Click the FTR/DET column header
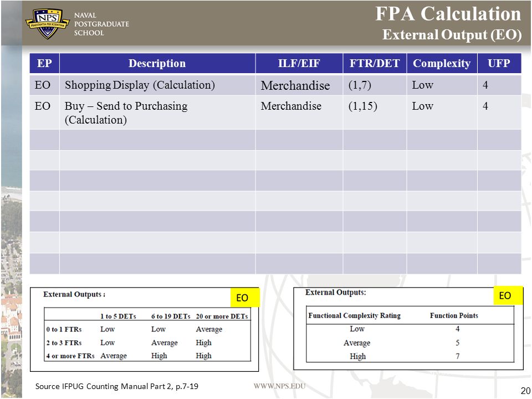The width and height of the screenshot is (532, 399). 375,63
